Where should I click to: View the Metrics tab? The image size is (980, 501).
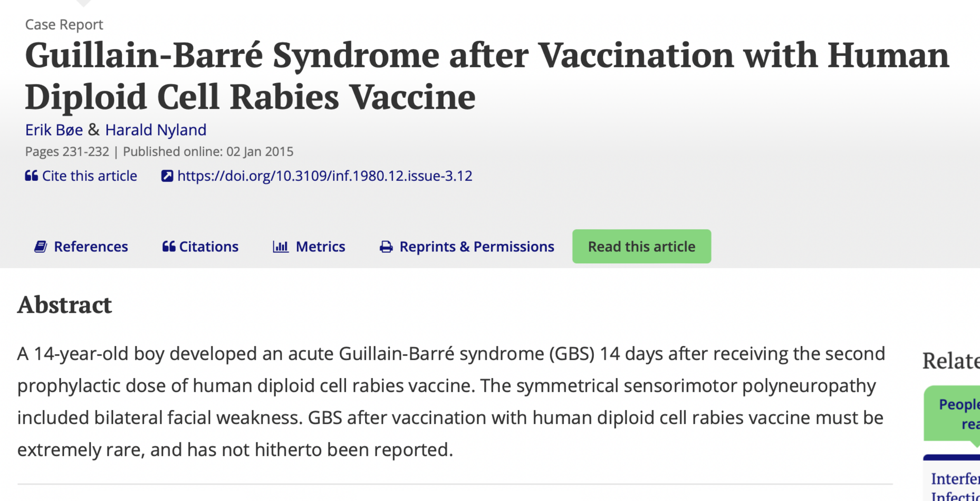309,247
